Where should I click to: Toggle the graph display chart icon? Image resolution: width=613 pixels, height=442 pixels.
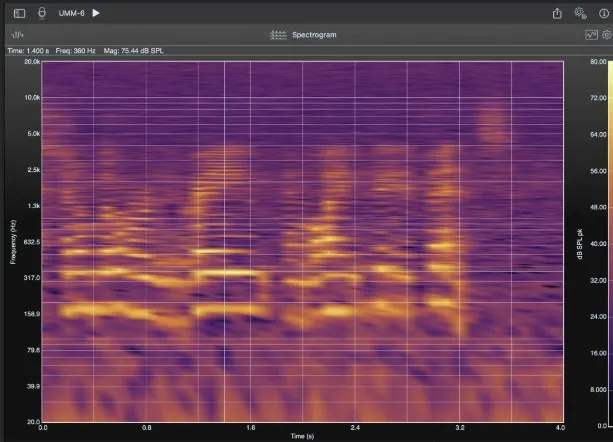coord(591,35)
